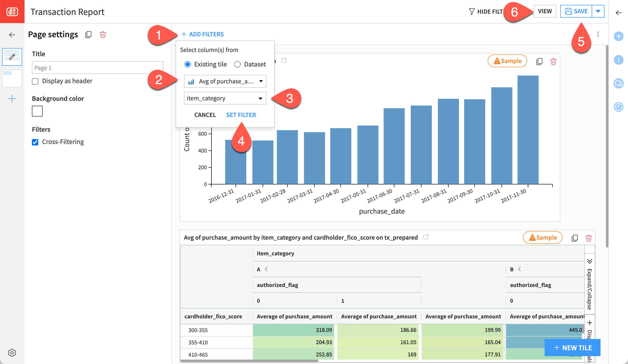Select the Dataset radio option
Image resolution: width=628 pixels, height=364 pixels.
(237, 64)
